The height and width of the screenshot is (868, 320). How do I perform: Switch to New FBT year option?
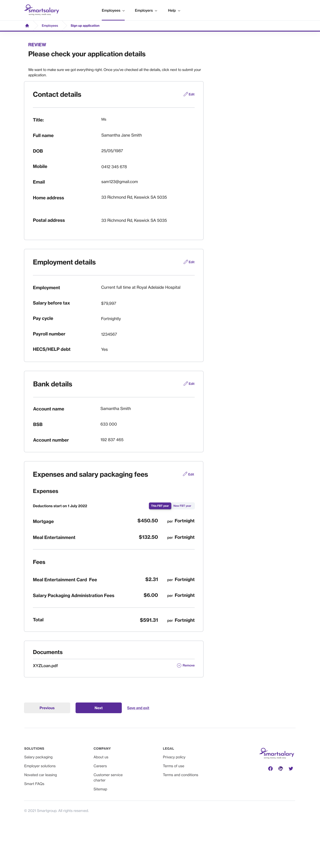(182, 506)
